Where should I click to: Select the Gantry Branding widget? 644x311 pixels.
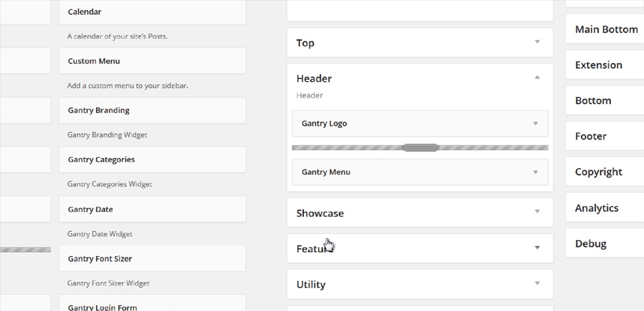(152, 111)
